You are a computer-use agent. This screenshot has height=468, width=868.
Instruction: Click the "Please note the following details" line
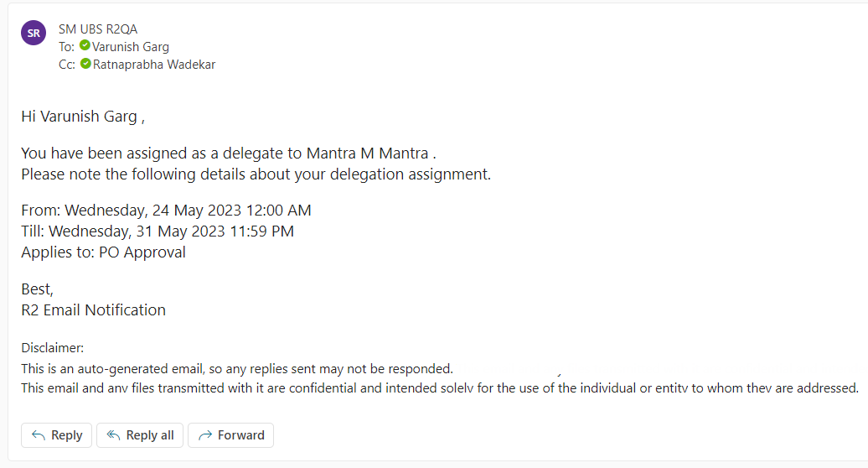[256, 174]
